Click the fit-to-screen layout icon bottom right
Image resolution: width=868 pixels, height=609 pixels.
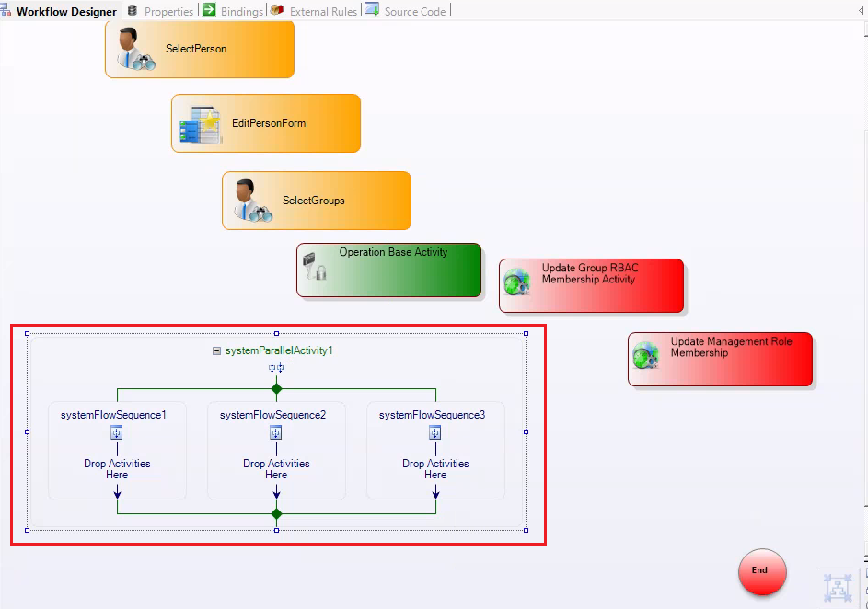(x=838, y=588)
